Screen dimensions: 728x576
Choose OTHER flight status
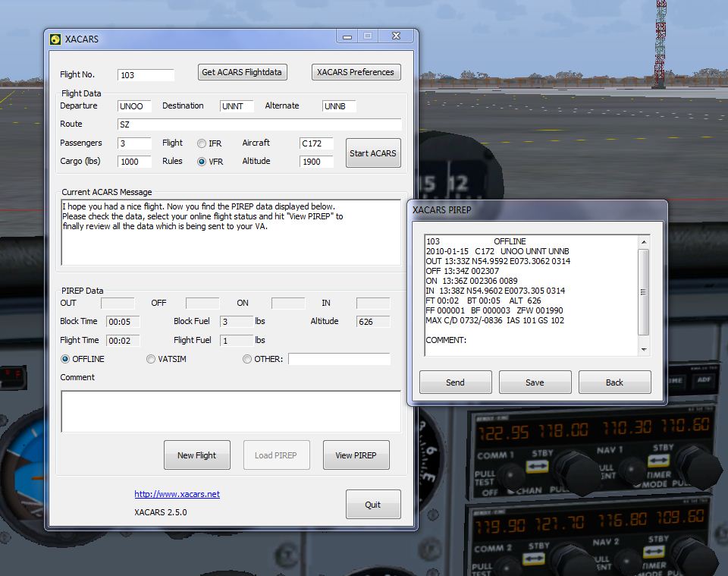point(247,359)
